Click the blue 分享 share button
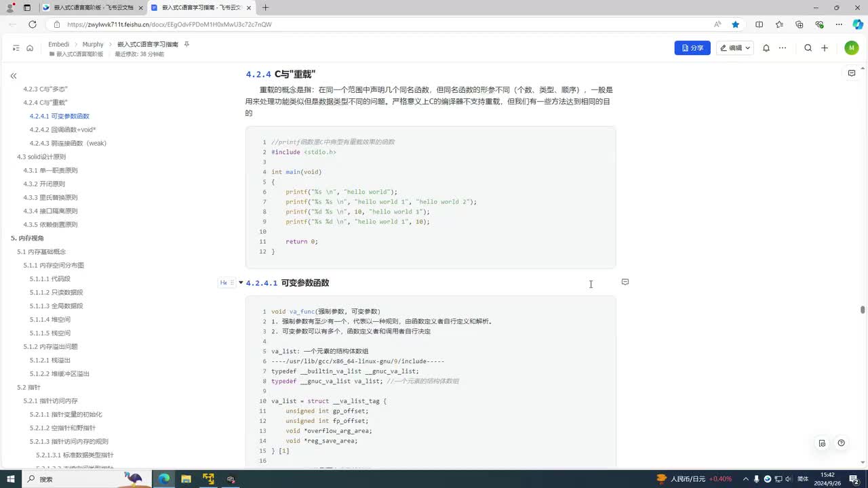868x488 pixels. pos(692,48)
